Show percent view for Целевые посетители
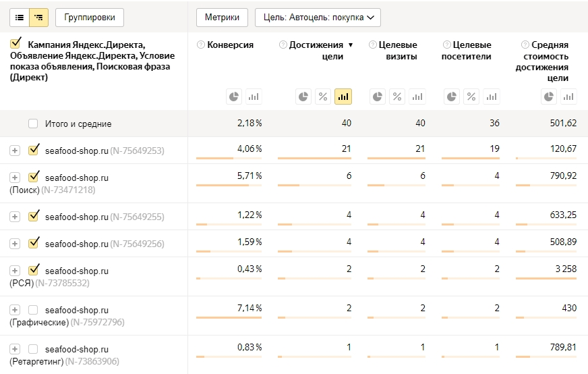The image size is (588, 374). click(471, 97)
